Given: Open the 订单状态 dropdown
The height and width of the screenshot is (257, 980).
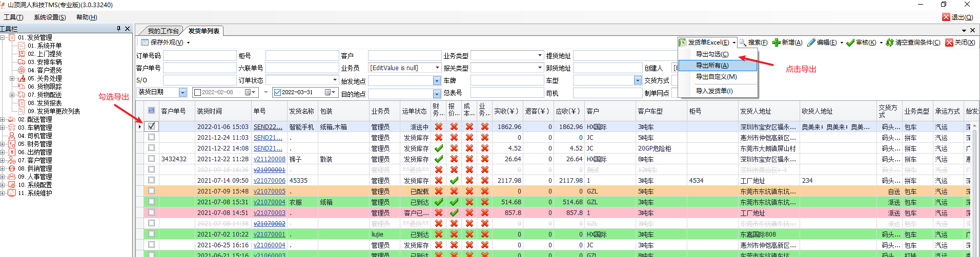Looking at the screenshot, I should coord(335,80).
